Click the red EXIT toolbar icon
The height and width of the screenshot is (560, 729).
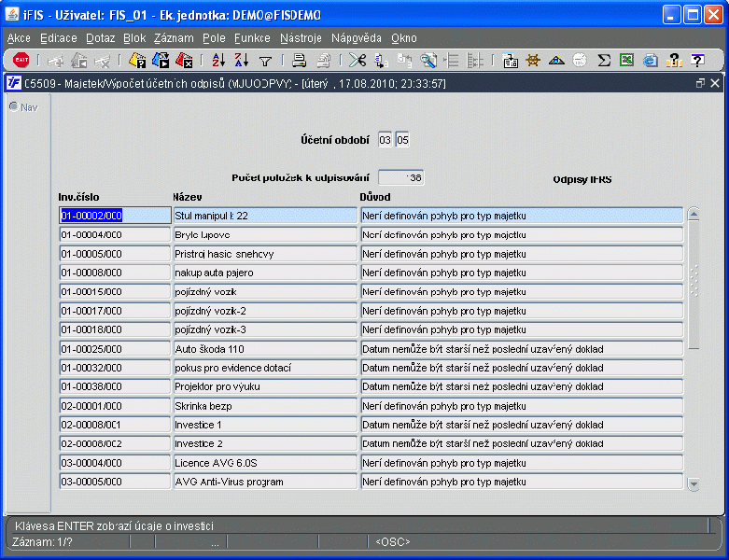pyautogui.click(x=21, y=60)
